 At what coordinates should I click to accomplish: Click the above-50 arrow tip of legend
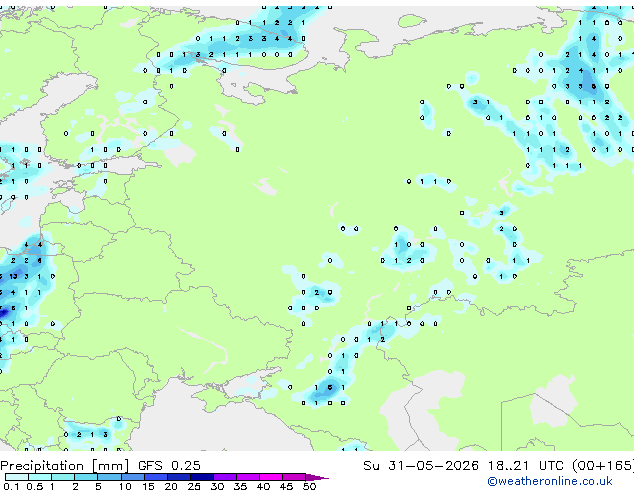(317, 477)
